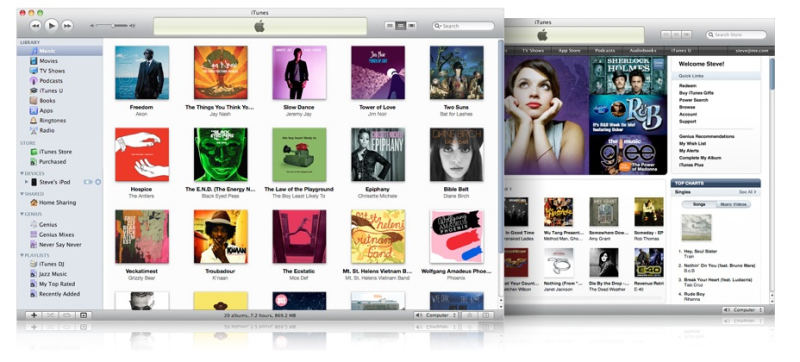This screenshot has height=362, width=800.
Task: Open the Audiobooks tab in store
Action: 642,50
